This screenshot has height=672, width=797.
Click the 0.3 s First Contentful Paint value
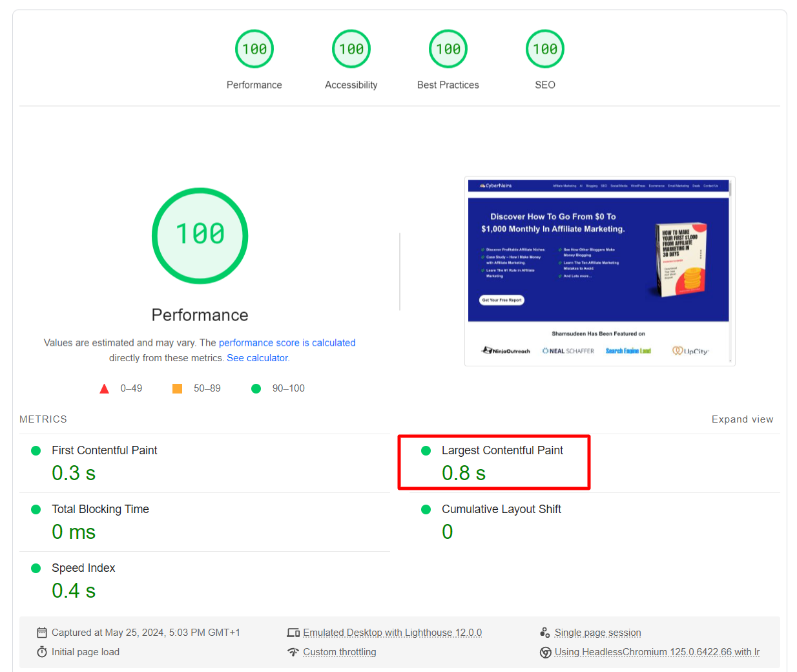tap(74, 473)
